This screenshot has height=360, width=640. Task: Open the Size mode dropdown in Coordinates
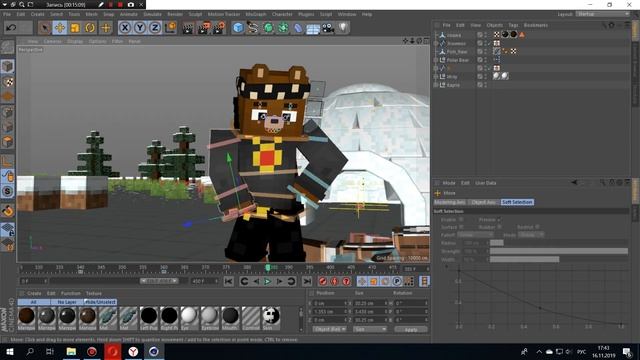[x=370, y=329]
